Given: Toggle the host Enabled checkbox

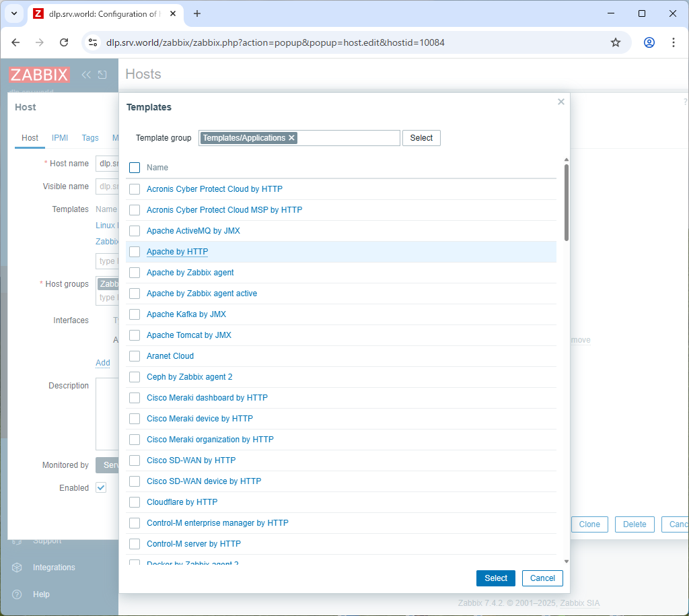Looking at the screenshot, I should [x=101, y=487].
